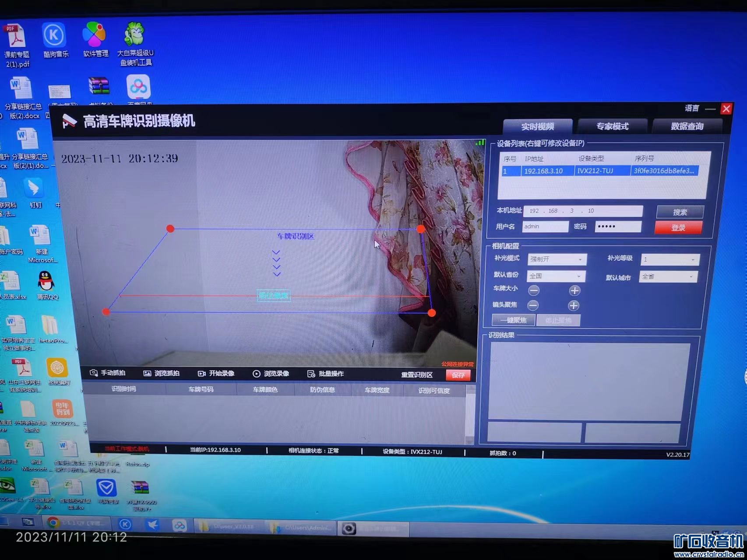747x560 pixels.
Task: Click the 密码 password field
Action: click(x=618, y=227)
